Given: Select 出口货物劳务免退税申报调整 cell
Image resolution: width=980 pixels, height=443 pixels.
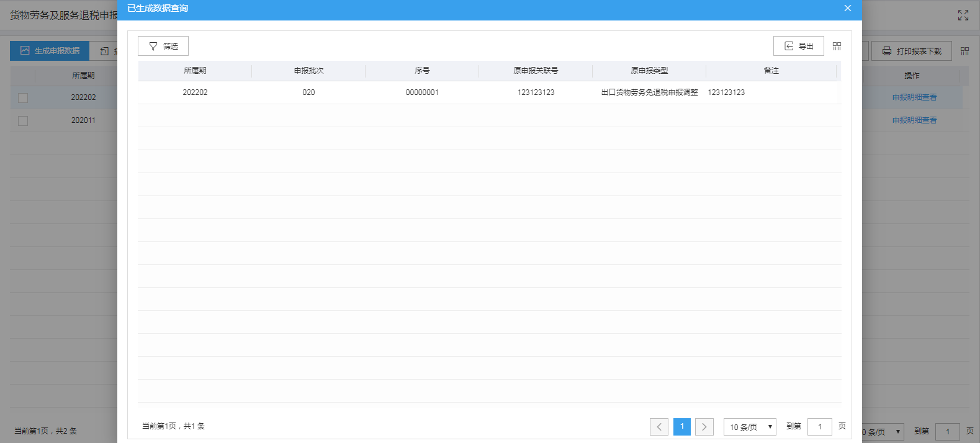Looking at the screenshot, I should point(649,92).
